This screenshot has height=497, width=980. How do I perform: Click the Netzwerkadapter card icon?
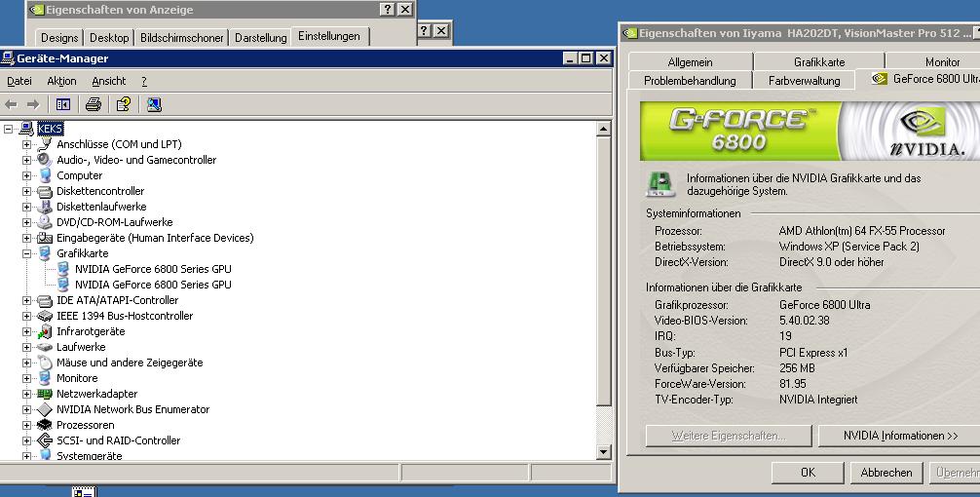45,394
